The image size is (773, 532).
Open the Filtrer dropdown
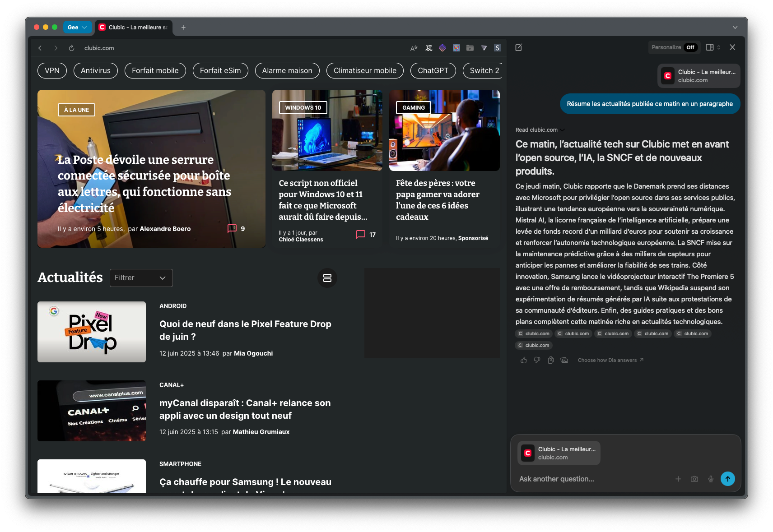[141, 278]
